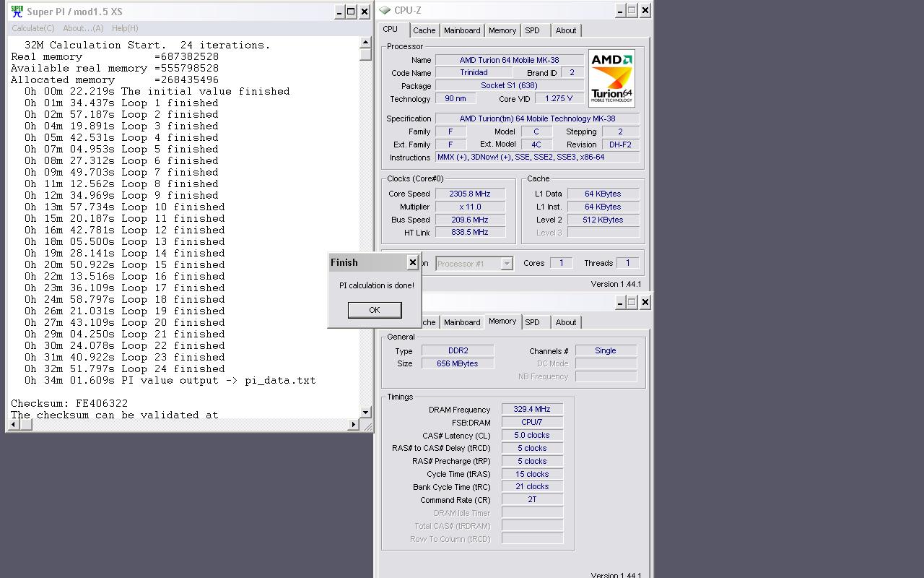Screen dimensions: 924x578
Task: Open Memory tab in top CPU-Z window
Action: point(502,30)
